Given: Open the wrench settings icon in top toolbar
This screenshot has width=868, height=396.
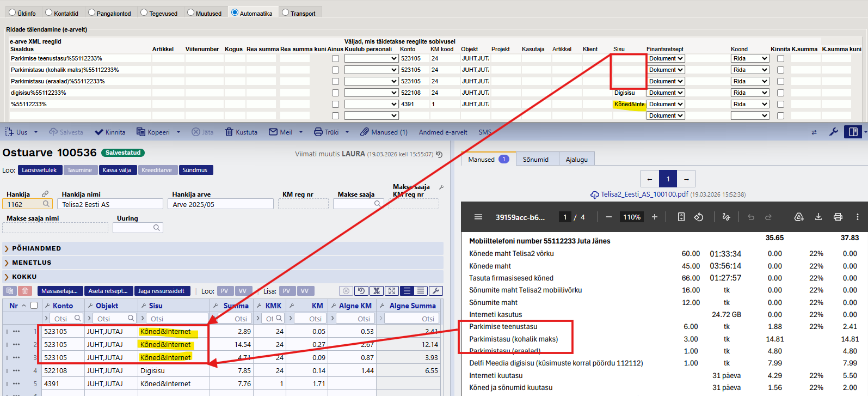Looking at the screenshot, I should [833, 132].
